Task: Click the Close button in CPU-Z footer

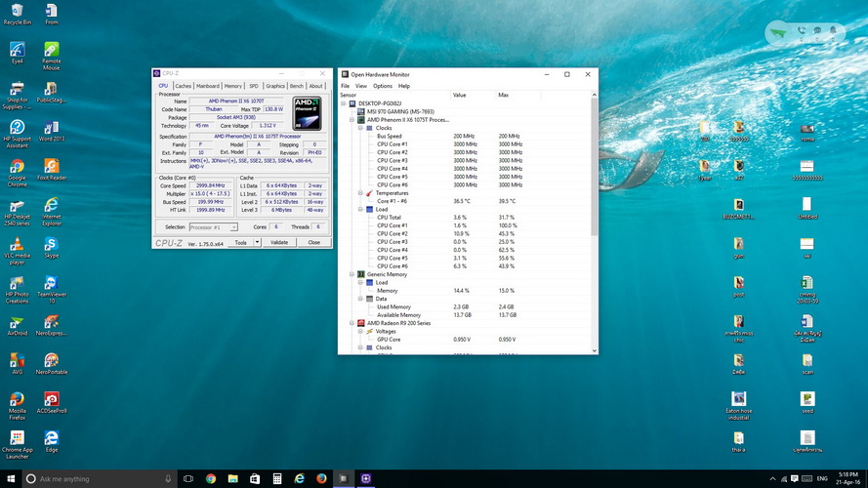Action: [x=313, y=242]
